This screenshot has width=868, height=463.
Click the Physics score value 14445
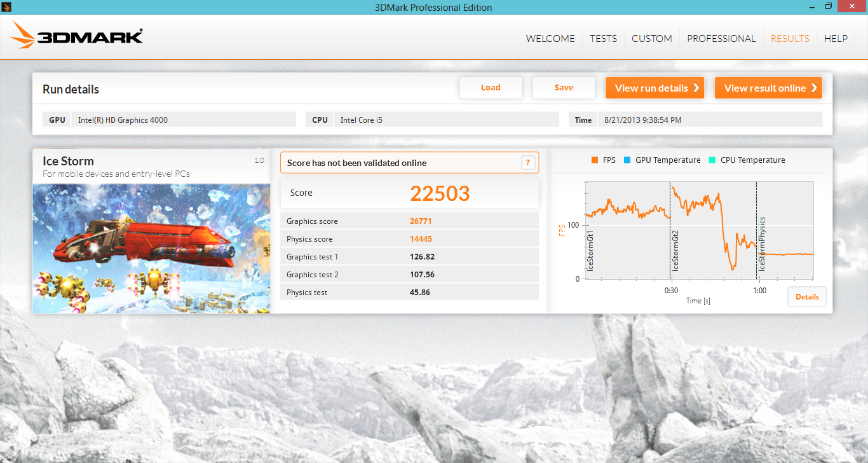pyautogui.click(x=421, y=239)
